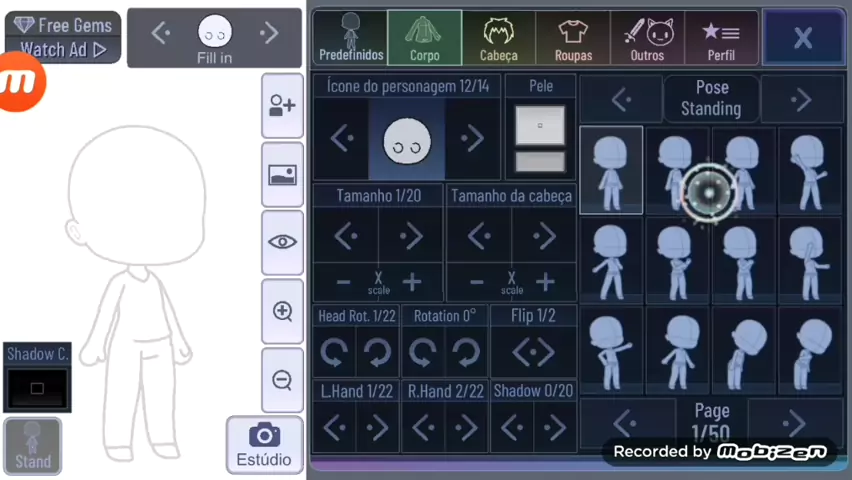
Task: Select the first standing pose thumbnail
Action: [x=611, y=169]
